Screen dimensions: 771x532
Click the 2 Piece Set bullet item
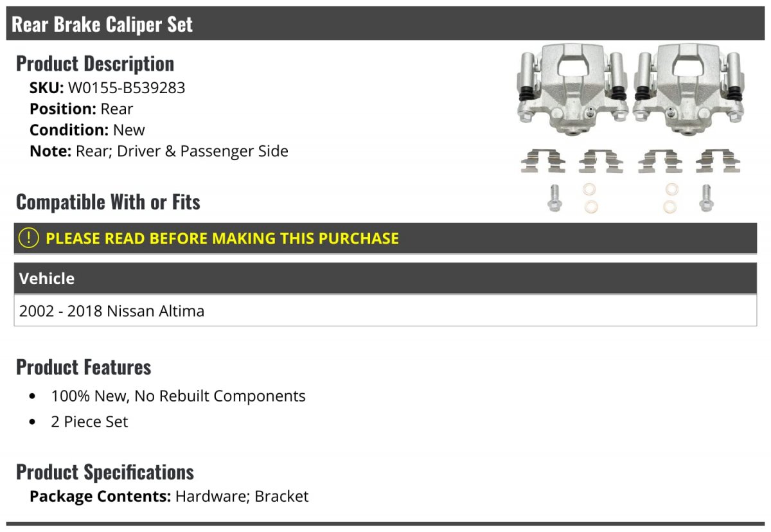tap(89, 422)
